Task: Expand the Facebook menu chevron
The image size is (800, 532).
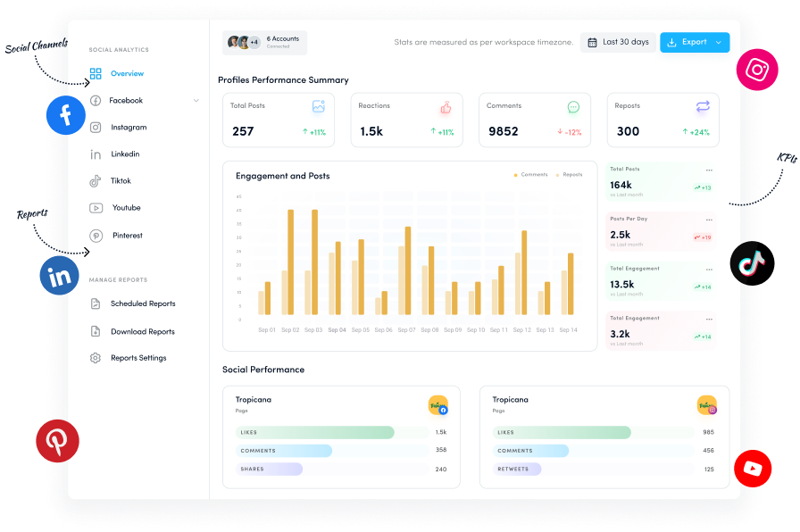Action: click(196, 100)
